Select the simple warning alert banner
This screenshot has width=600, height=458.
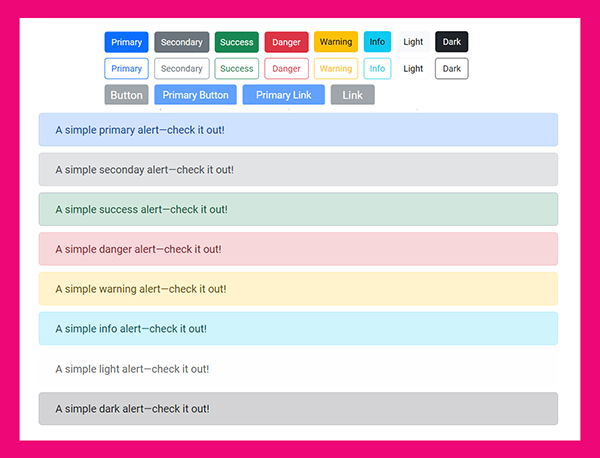click(x=298, y=289)
